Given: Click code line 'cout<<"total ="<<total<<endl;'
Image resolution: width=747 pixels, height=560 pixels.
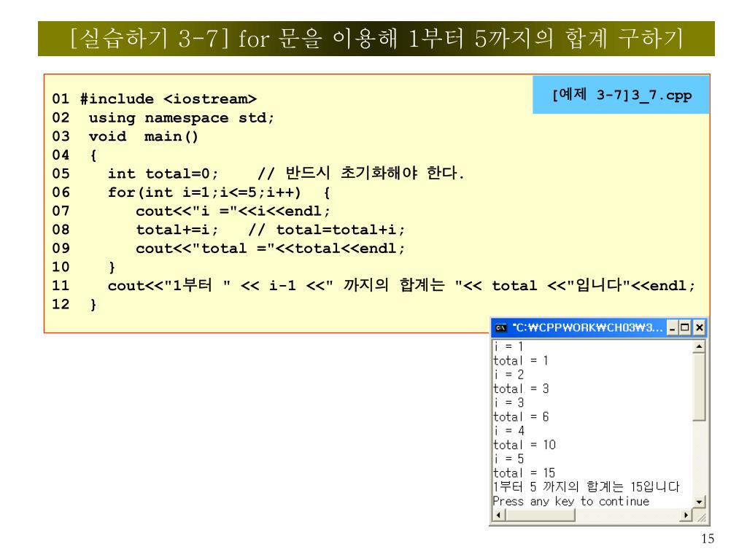Looking at the screenshot, I should click(x=270, y=249).
